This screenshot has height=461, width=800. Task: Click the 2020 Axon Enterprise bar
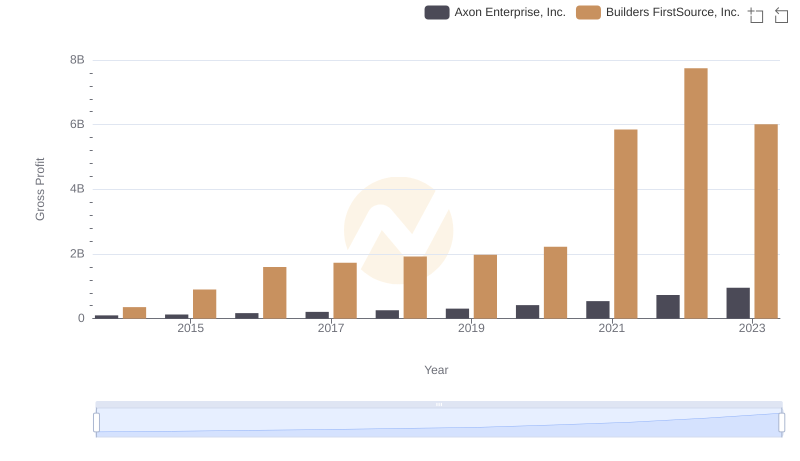528,312
